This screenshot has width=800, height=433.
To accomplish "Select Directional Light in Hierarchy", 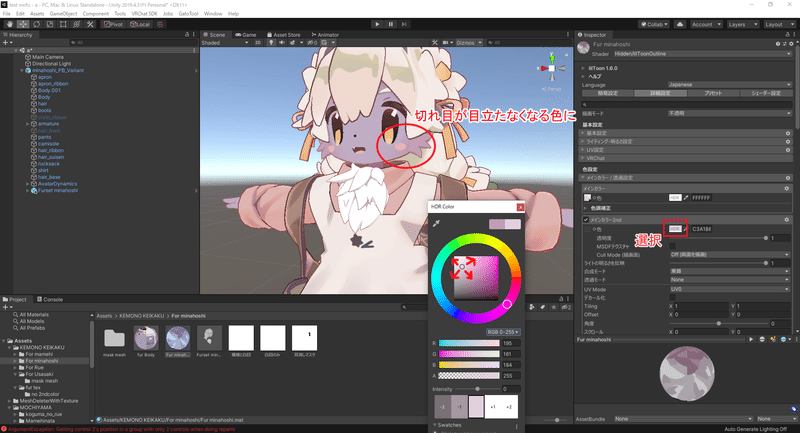I will click(52, 64).
